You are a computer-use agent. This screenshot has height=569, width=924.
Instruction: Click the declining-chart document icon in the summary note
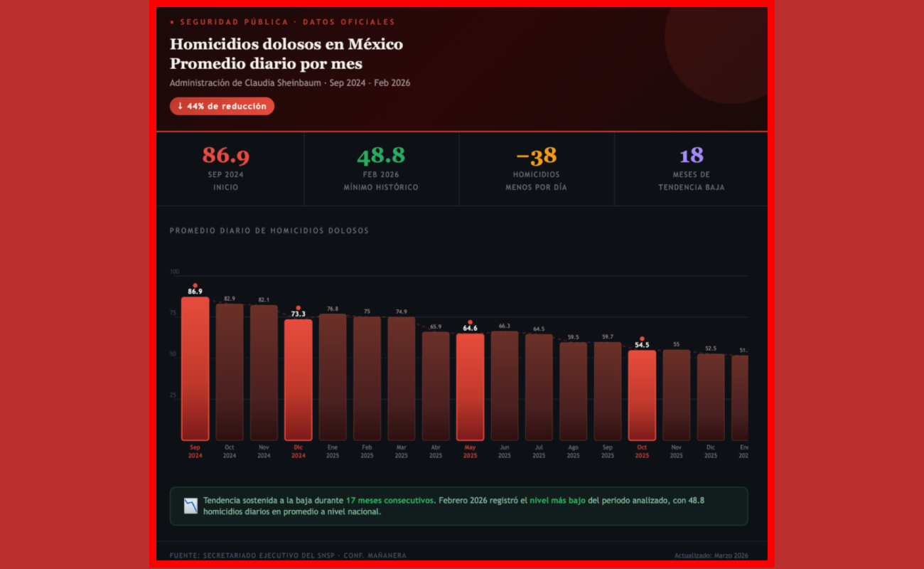click(x=189, y=505)
